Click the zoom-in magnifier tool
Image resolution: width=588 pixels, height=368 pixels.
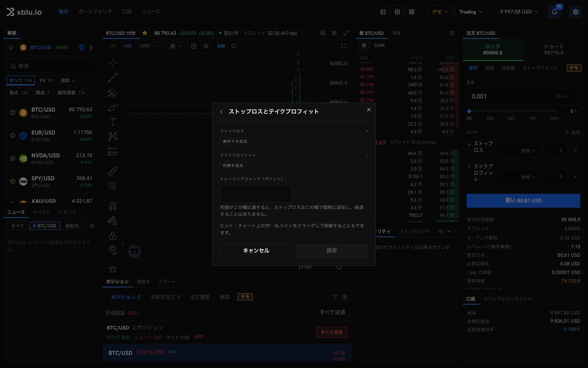[113, 186]
